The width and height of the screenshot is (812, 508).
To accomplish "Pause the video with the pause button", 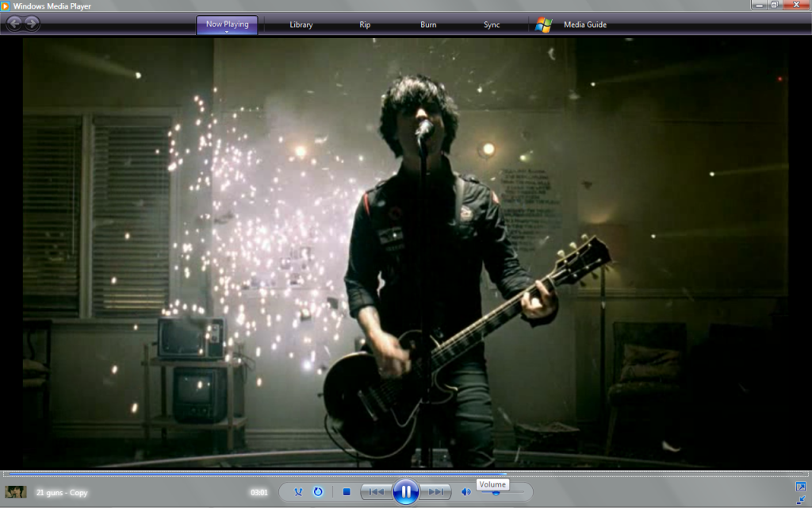I will 405,491.
